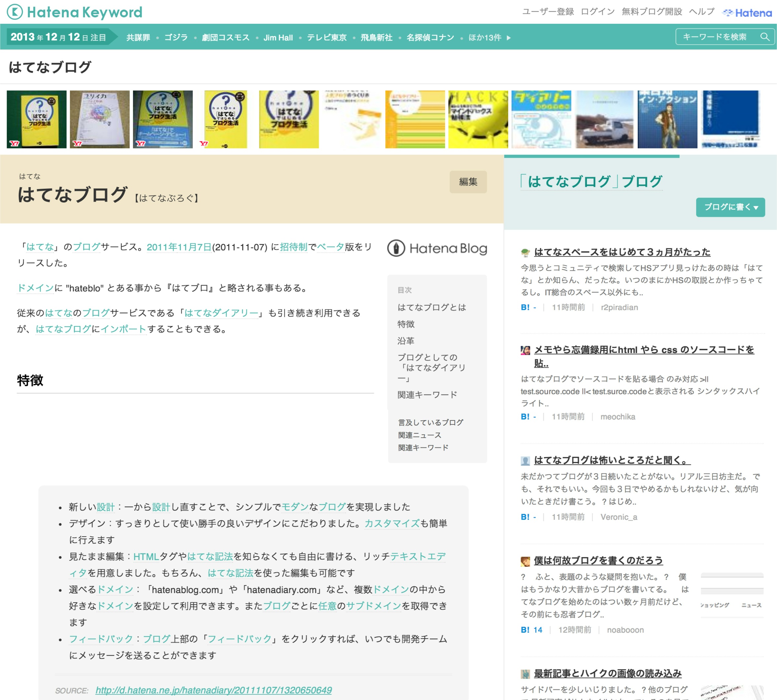This screenshot has height=700, width=777.
Task: Jump to 関連ニュース section
Action: [x=419, y=435]
